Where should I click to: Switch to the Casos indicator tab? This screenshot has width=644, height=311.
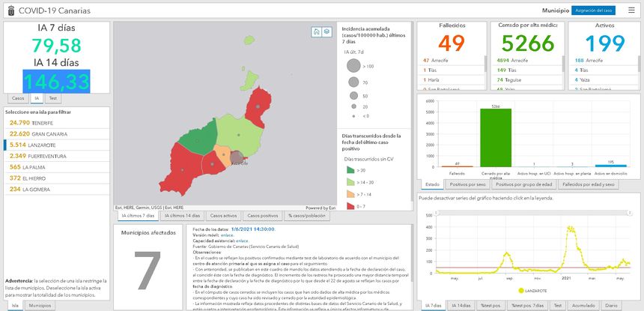coord(18,98)
